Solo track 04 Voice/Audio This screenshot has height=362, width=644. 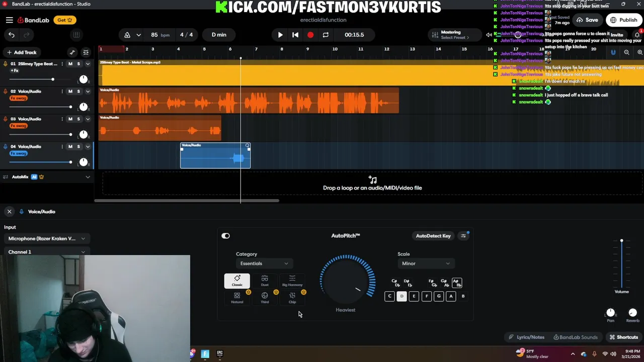pos(78,147)
